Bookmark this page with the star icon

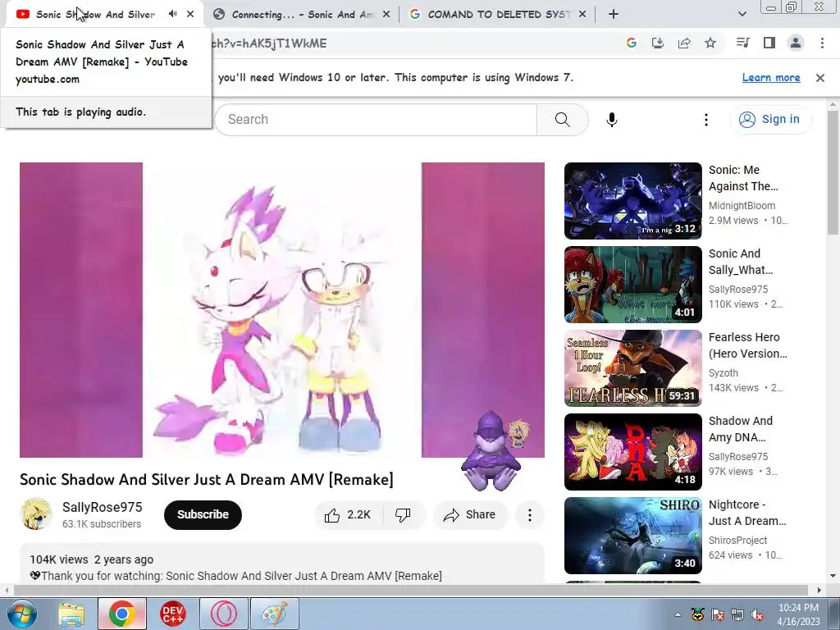pyautogui.click(x=710, y=43)
